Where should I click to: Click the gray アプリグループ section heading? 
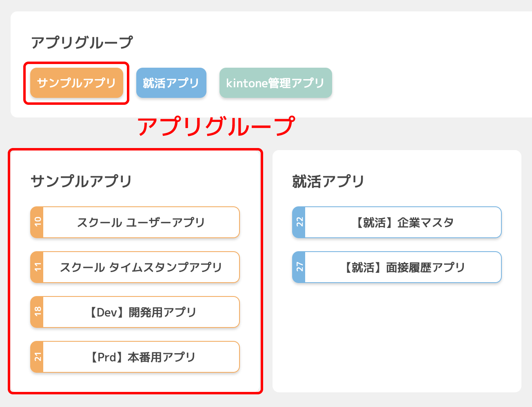click(82, 42)
